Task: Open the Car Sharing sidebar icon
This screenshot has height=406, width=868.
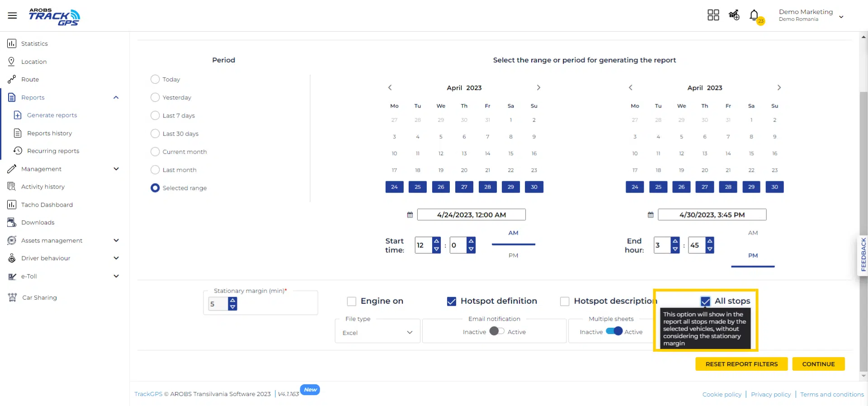Action: click(x=12, y=297)
